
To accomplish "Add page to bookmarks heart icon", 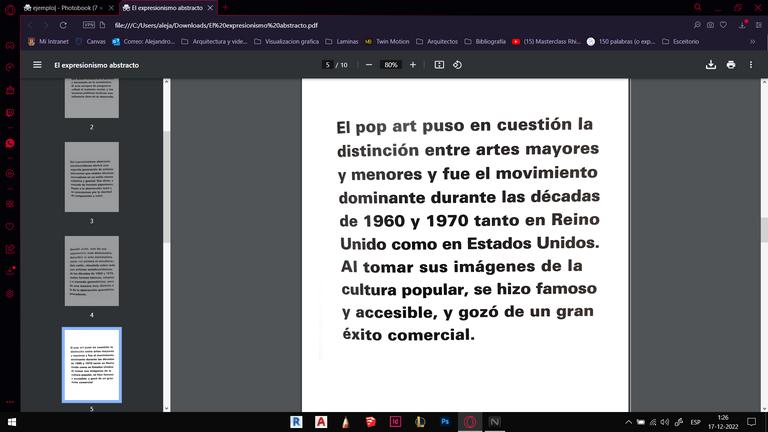I will (x=723, y=25).
